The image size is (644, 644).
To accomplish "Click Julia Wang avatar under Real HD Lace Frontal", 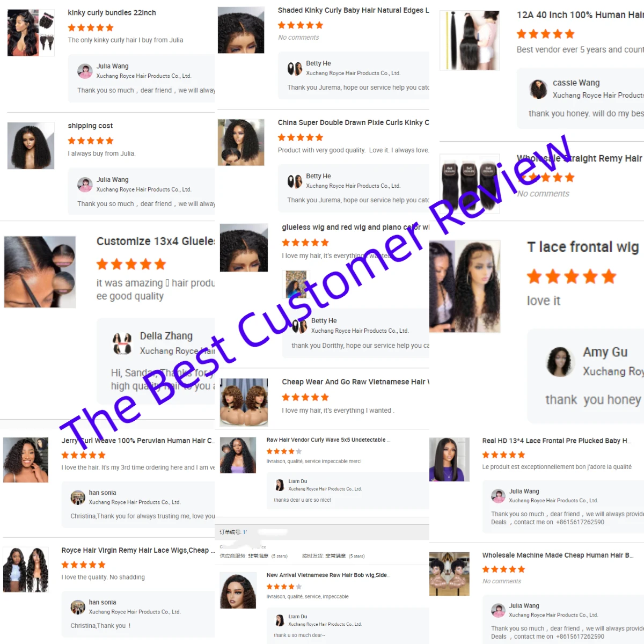I will [x=499, y=496].
